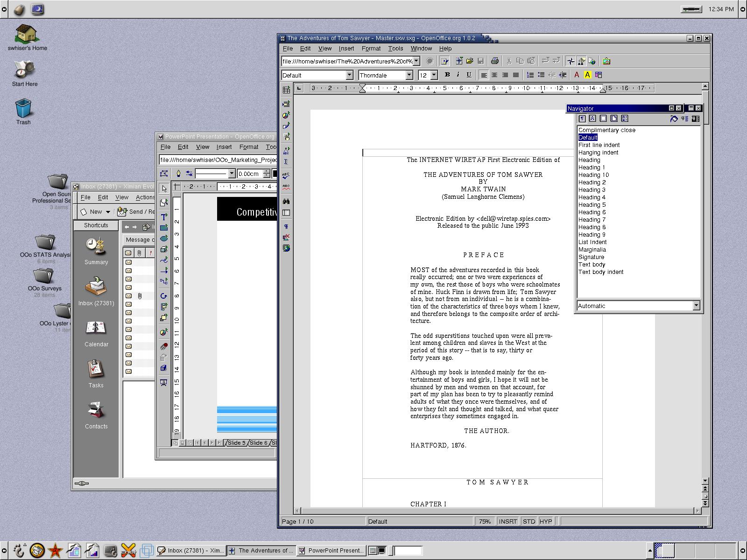Click Send / Receive button in Evolution
The image size is (747, 560).
coord(136,212)
